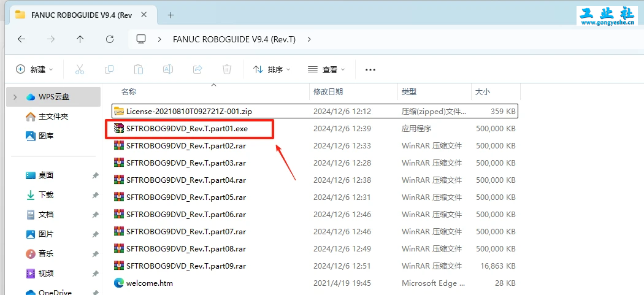Screen dimensions: 644x295
Task: Select the Rename icon in toolbar
Action: coord(168,69)
